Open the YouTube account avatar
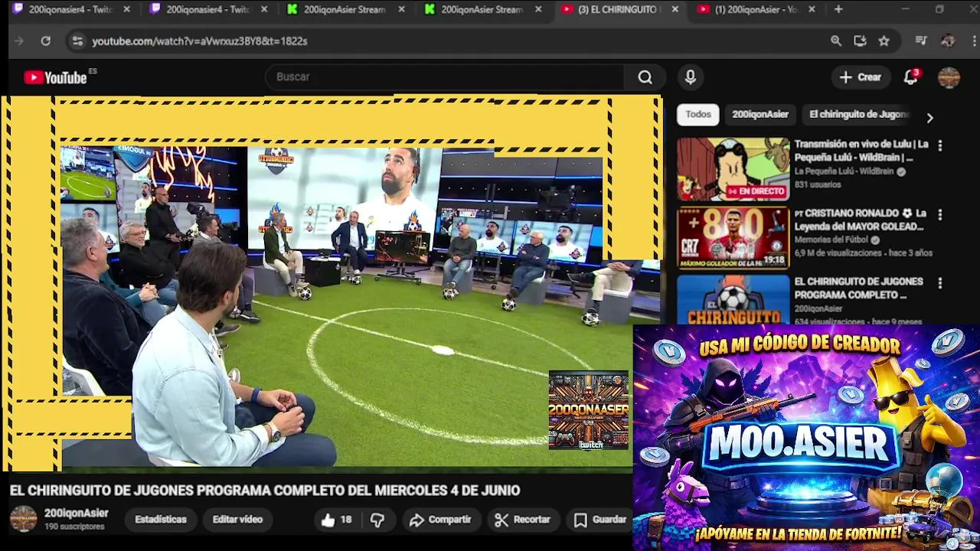This screenshot has width=980, height=551. (x=949, y=77)
